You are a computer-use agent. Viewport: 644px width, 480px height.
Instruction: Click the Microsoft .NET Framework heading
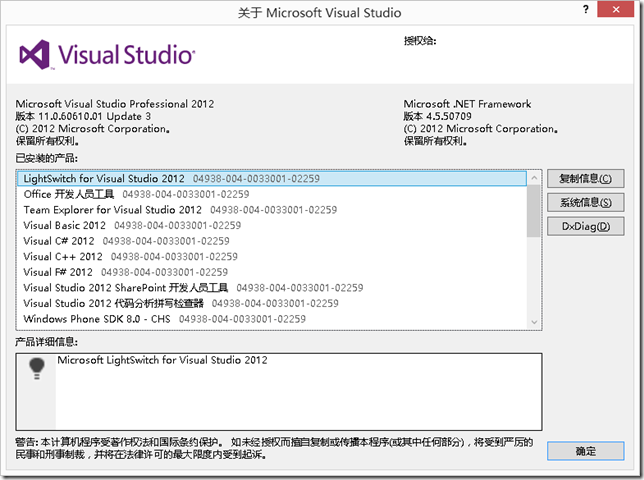(x=467, y=104)
